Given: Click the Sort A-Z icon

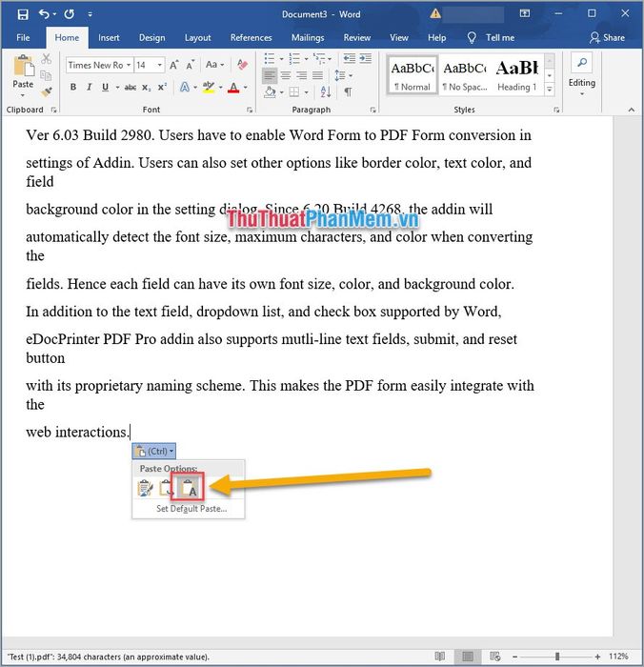Looking at the screenshot, I should point(326,91).
